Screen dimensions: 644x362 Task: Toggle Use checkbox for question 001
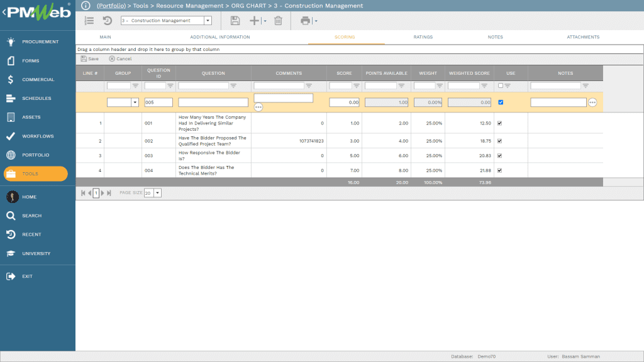click(x=500, y=123)
